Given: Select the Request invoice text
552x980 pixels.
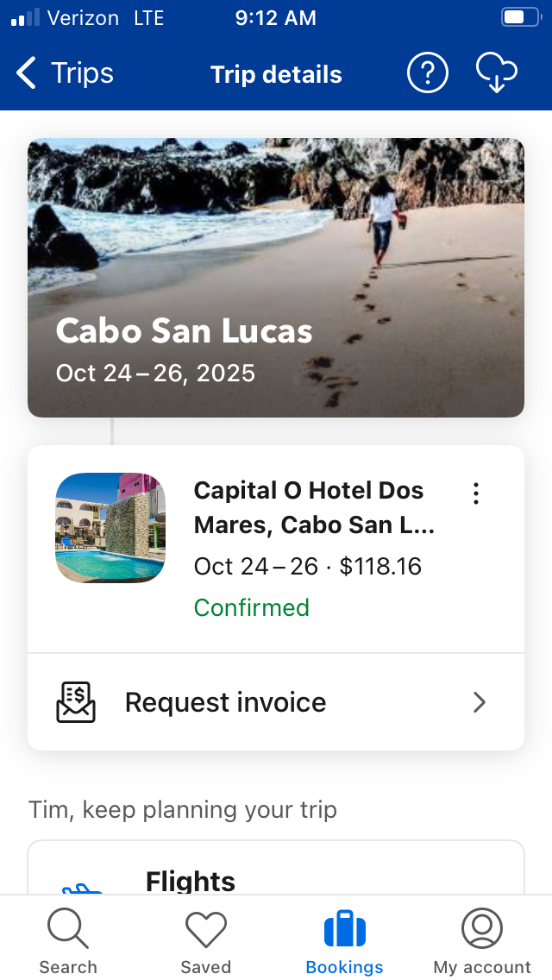Looking at the screenshot, I should pyautogui.click(x=225, y=702).
